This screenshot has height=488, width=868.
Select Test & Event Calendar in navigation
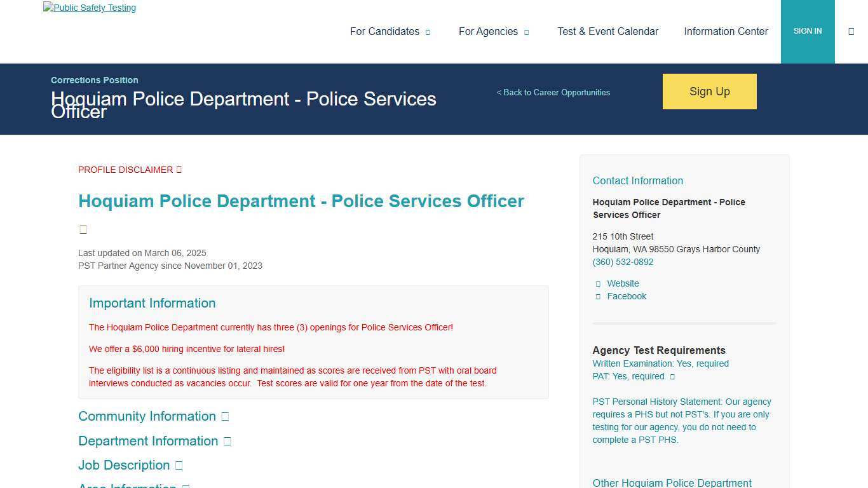click(x=607, y=31)
